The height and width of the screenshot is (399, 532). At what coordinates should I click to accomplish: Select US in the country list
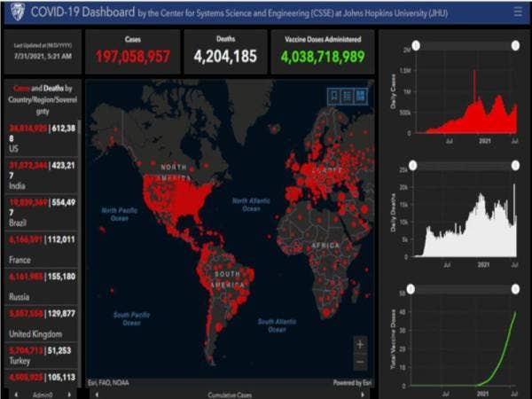[x=41, y=139]
